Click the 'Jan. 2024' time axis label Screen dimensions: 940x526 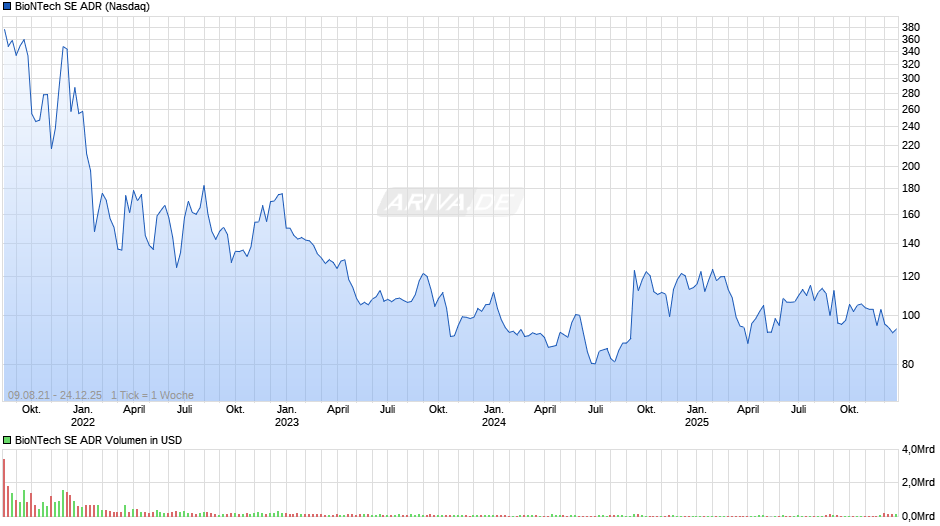tap(493, 416)
